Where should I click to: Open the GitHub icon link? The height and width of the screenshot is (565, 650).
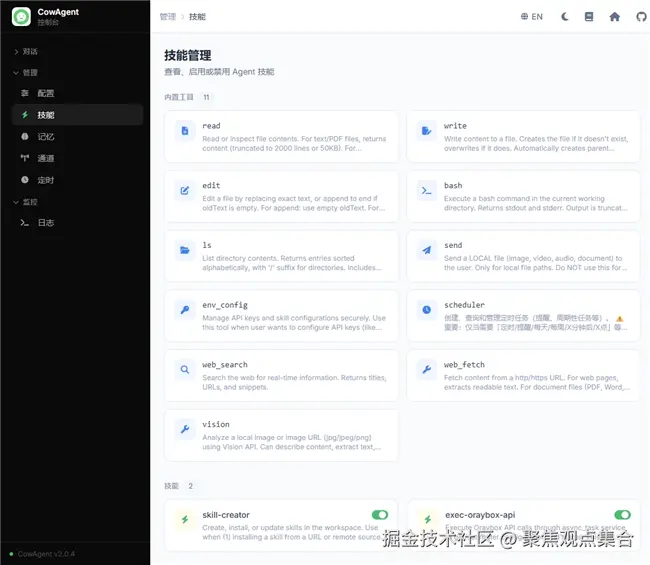point(641,17)
